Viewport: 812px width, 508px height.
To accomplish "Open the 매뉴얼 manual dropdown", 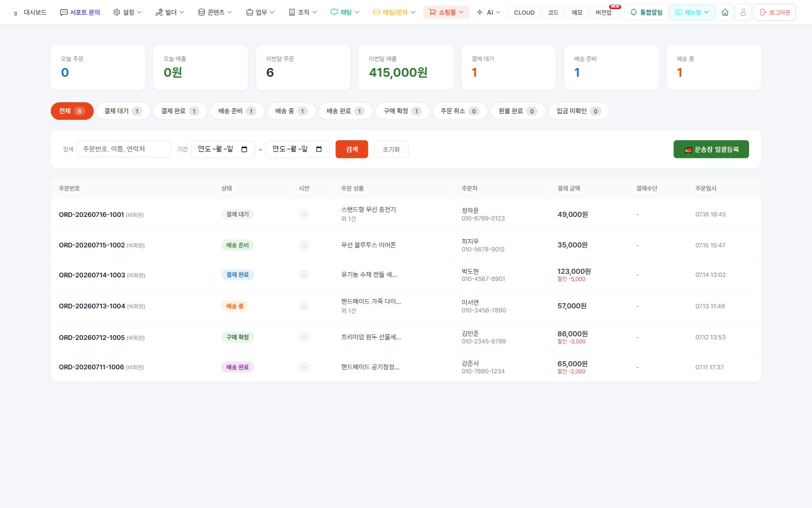I will click(x=692, y=12).
